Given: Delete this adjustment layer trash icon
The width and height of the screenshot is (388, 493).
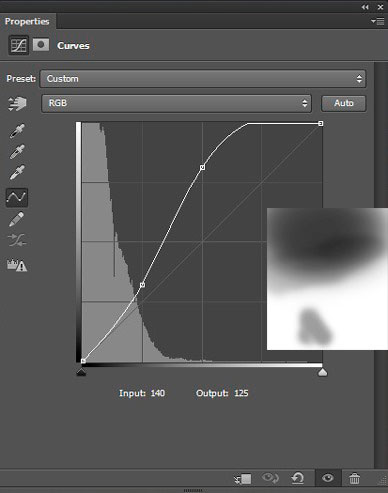Looking at the screenshot, I should [x=354, y=479].
